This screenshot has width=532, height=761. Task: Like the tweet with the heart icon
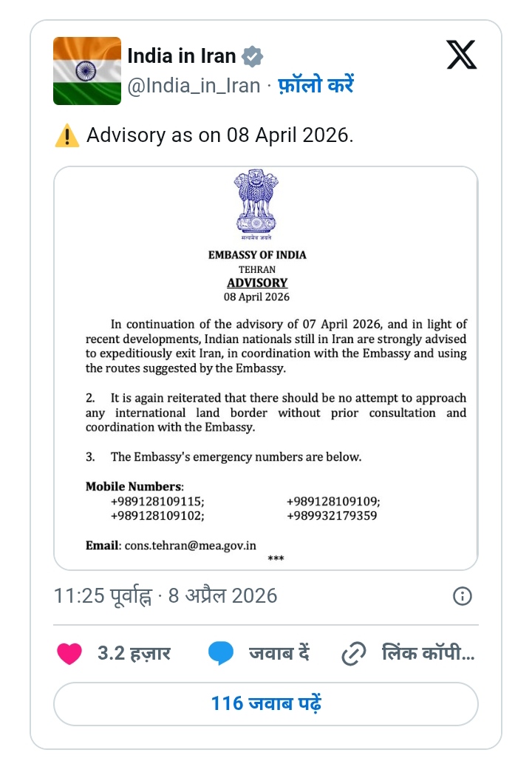tap(69, 654)
